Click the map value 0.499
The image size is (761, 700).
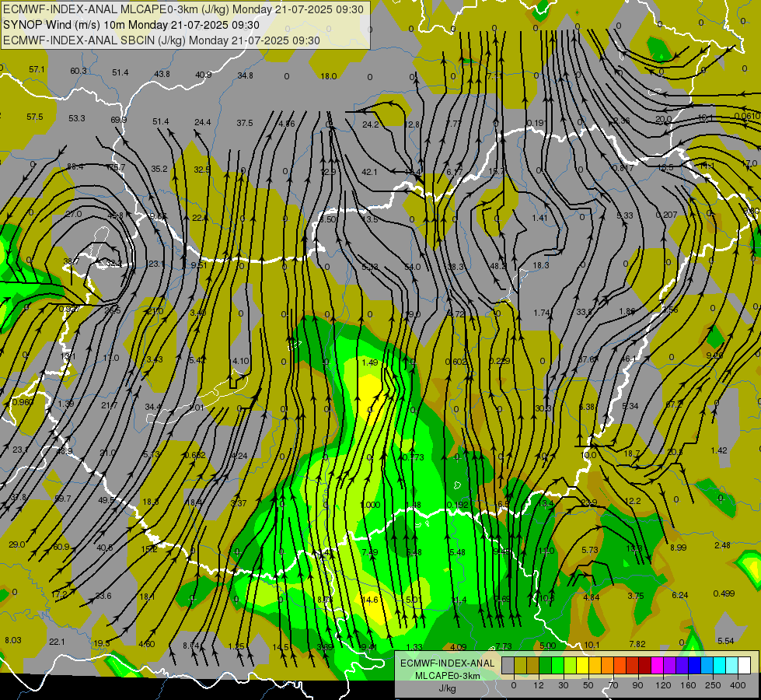724,593
